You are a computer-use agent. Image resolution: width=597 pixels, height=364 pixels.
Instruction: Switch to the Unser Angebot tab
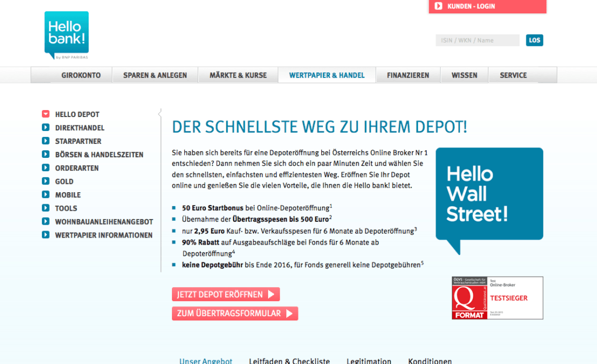click(206, 361)
